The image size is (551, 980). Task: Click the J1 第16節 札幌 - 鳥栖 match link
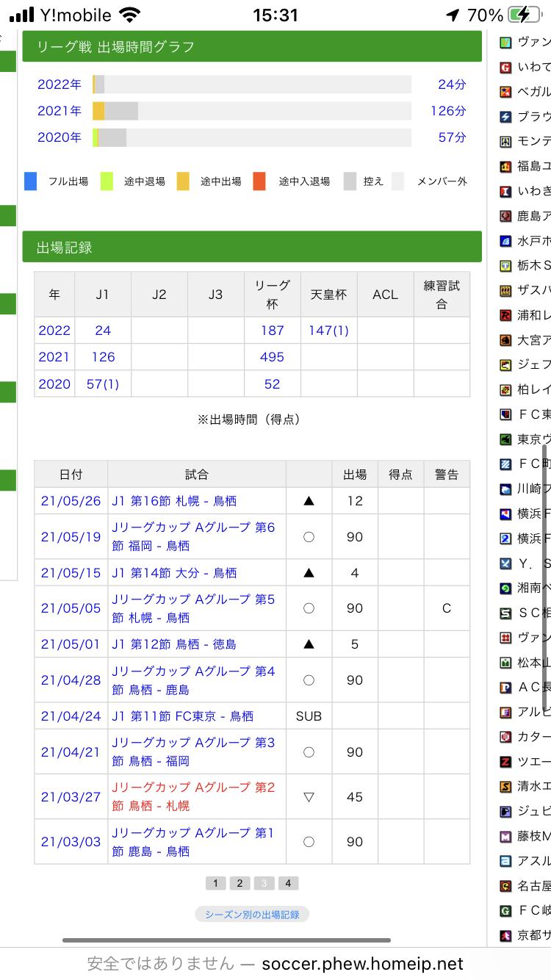(174, 501)
